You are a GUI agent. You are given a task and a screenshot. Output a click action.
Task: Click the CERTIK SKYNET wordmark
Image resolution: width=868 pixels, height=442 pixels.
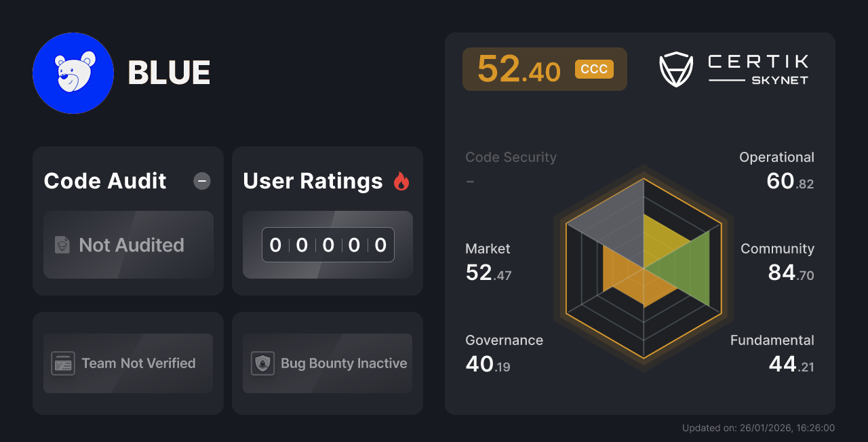click(x=757, y=68)
